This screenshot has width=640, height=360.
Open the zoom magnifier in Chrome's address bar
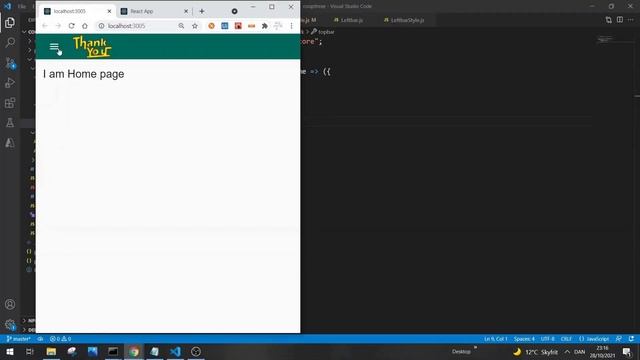181,26
